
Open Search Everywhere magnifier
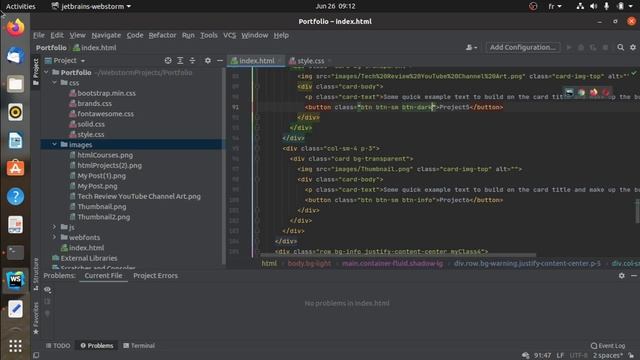tap(620, 47)
